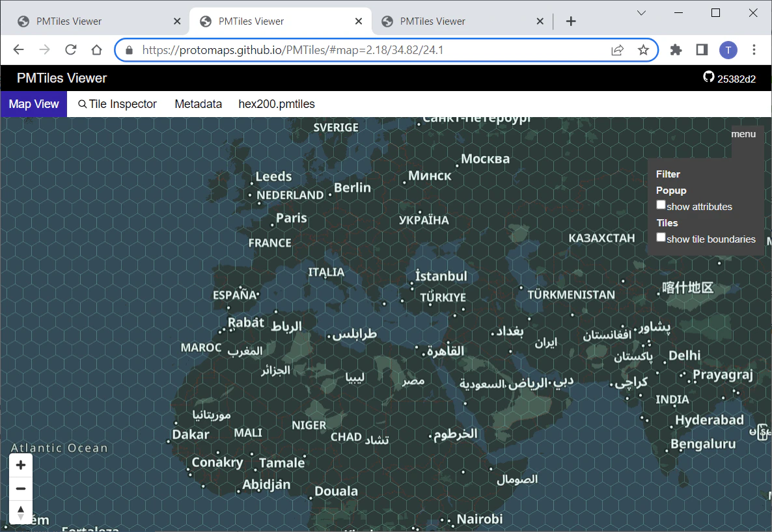Image resolution: width=772 pixels, height=532 pixels.
Task: Open the tab search chevron dropdown
Action: click(x=641, y=13)
